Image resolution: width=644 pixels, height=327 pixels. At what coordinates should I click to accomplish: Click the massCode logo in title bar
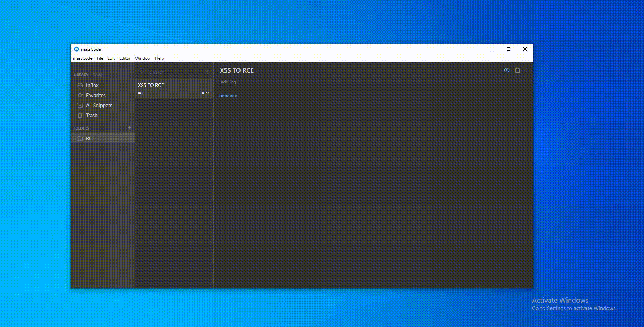tap(76, 49)
